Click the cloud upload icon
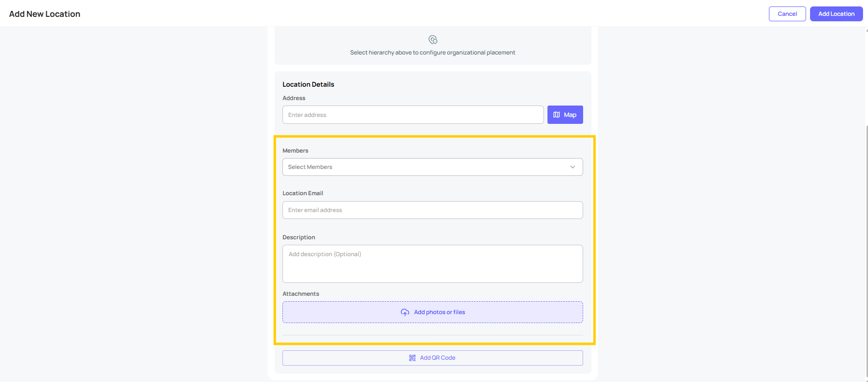The height and width of the screenshot is (382, 868). [x=405, y=312]
